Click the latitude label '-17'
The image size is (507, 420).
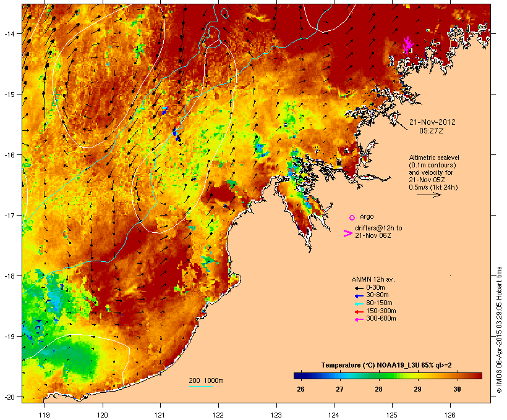tap(9, 215)
